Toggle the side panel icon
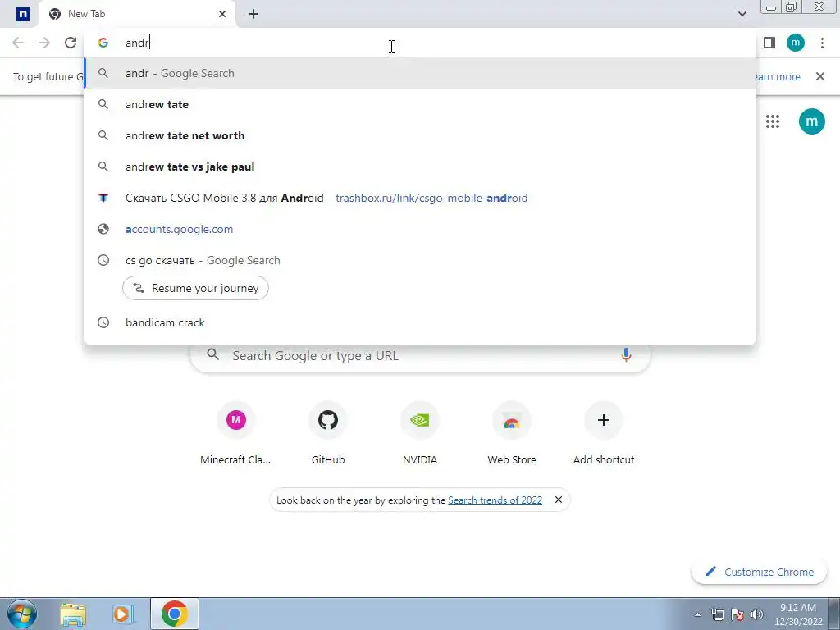840x630 pixels. coord(769,43)
